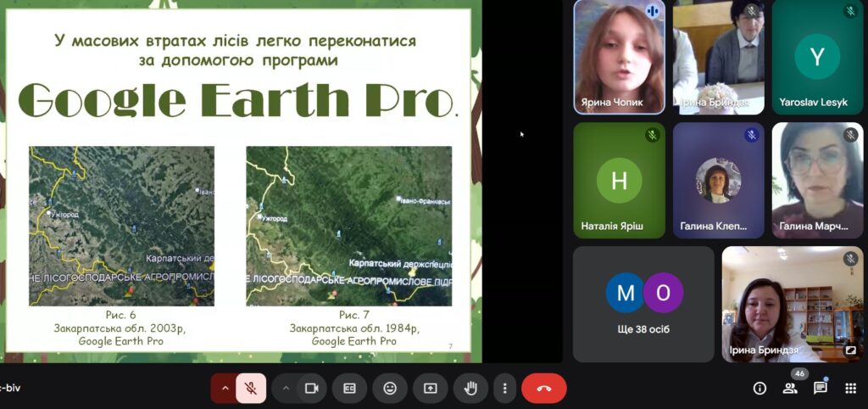Click picture-in-picture icon on Ірина Бриндзя's tile
Viewport: 868px width, 409px height.
coord(851,350)
